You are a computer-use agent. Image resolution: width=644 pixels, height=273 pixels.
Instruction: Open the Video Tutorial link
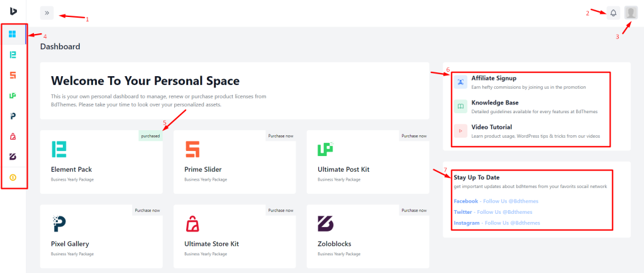tap(492, 127)
